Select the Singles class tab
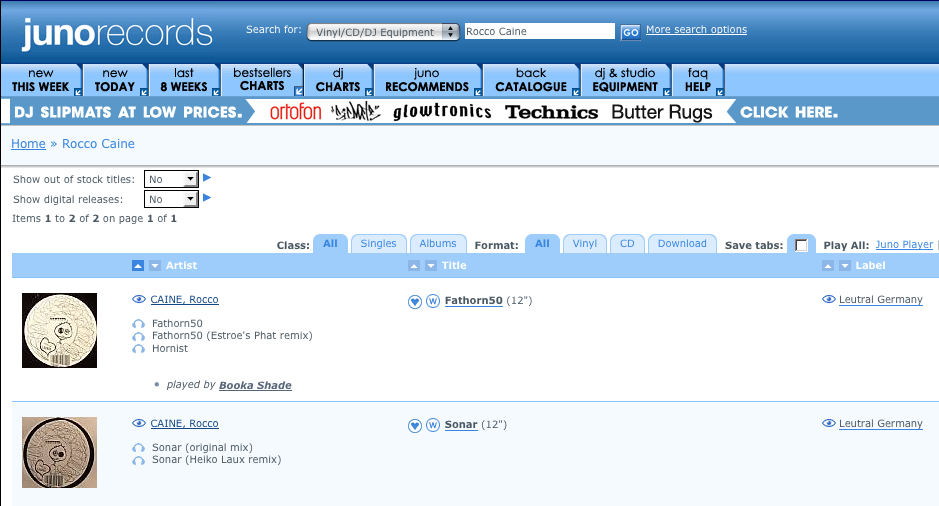 pyautogui.click(x=378, y=244)
